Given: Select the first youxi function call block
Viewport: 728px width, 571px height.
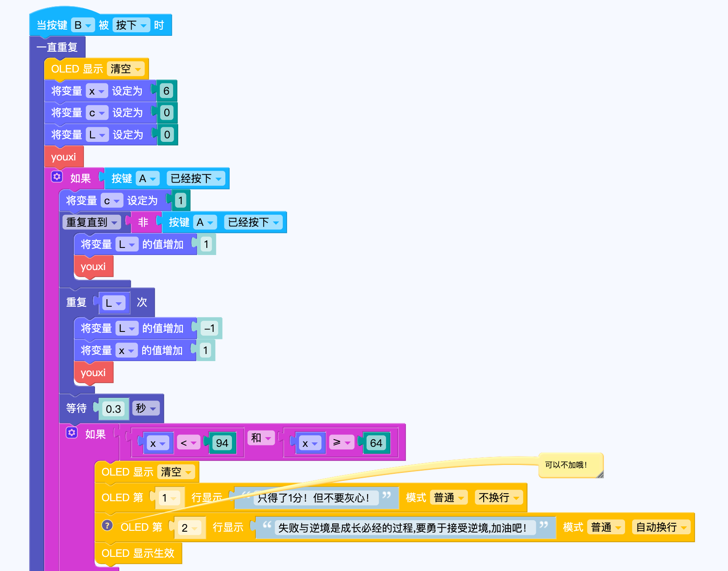Looking at the screenshot, I should click(x=64, y=157).
